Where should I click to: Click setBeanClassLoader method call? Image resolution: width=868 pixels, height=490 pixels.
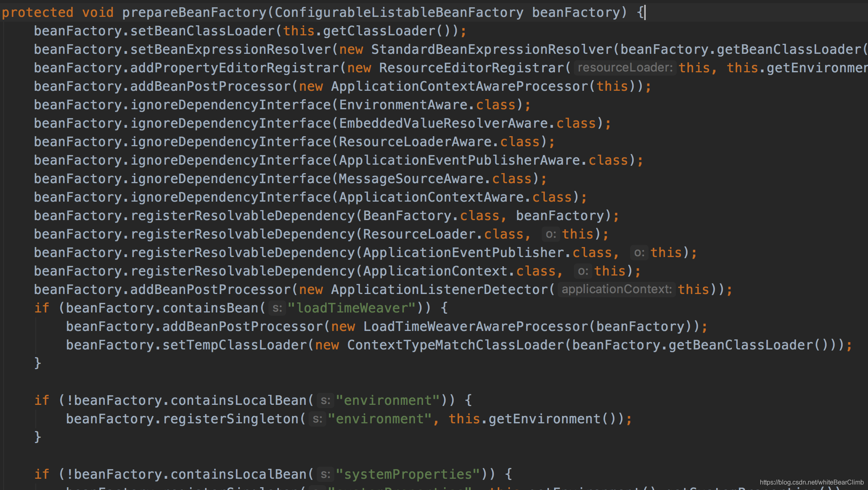203,31
